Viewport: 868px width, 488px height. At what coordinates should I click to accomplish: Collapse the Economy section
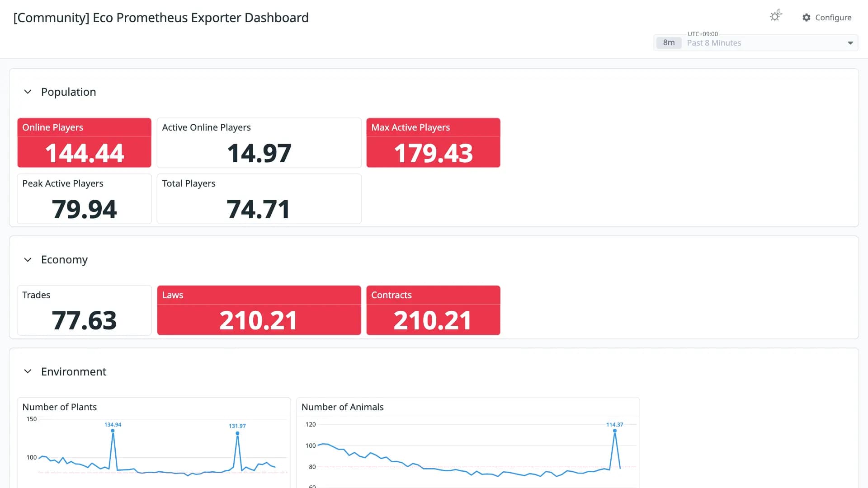(x=28, y=260)
